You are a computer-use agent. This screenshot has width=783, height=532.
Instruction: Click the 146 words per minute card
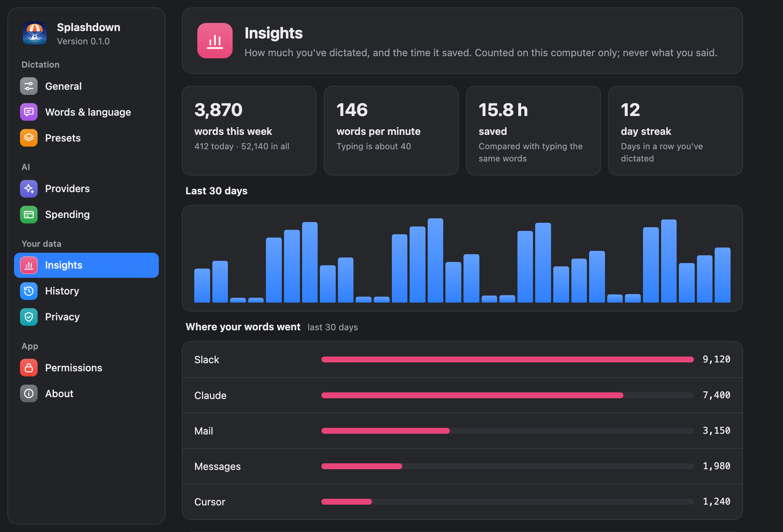click(x=391, y=131)
